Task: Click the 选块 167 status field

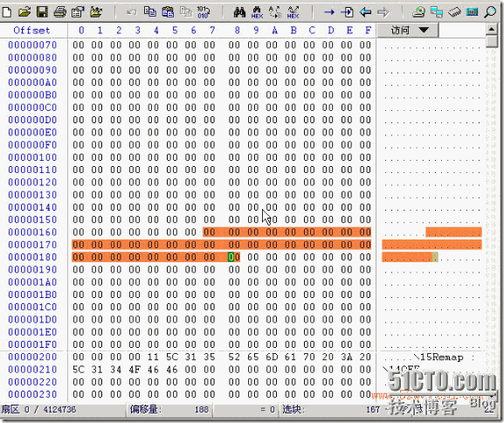Action: 331,410
